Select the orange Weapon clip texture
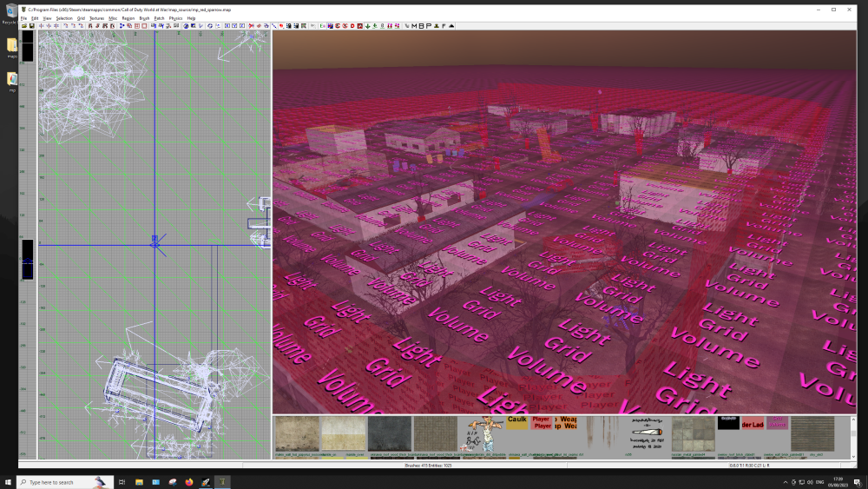 click(x=566, y=422)
